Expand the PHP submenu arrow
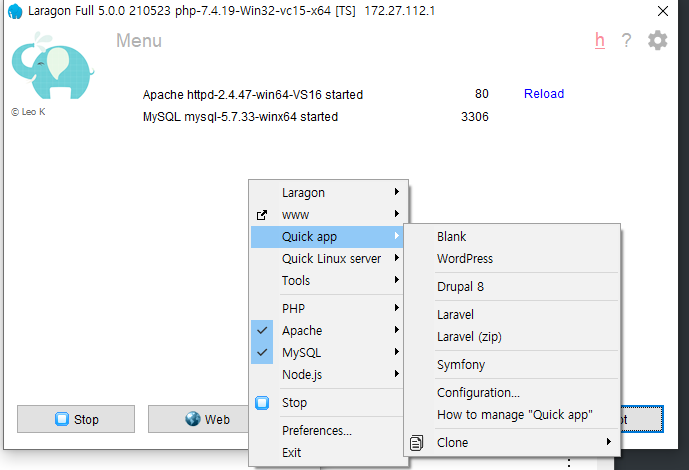Image resolution: width=689 pixels, height=470 pixels. click(x=396, y=307)
